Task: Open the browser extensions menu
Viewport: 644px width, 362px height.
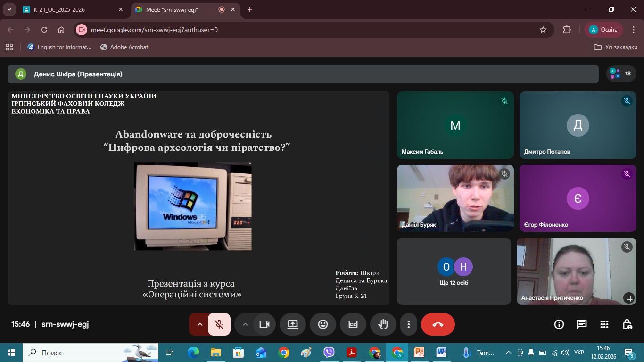Action: click(567, 30)
